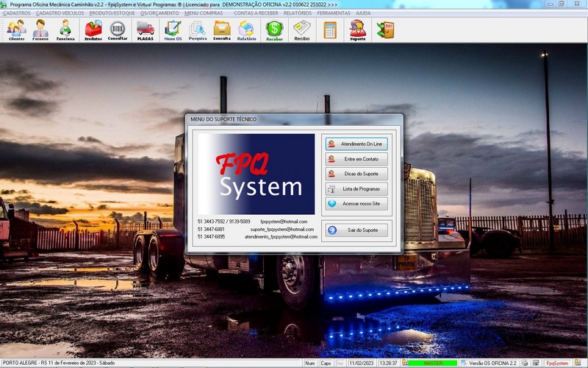Open the Produtos toolbox icon
This screenshot has width=588, height=368.
tap(93, 30)
